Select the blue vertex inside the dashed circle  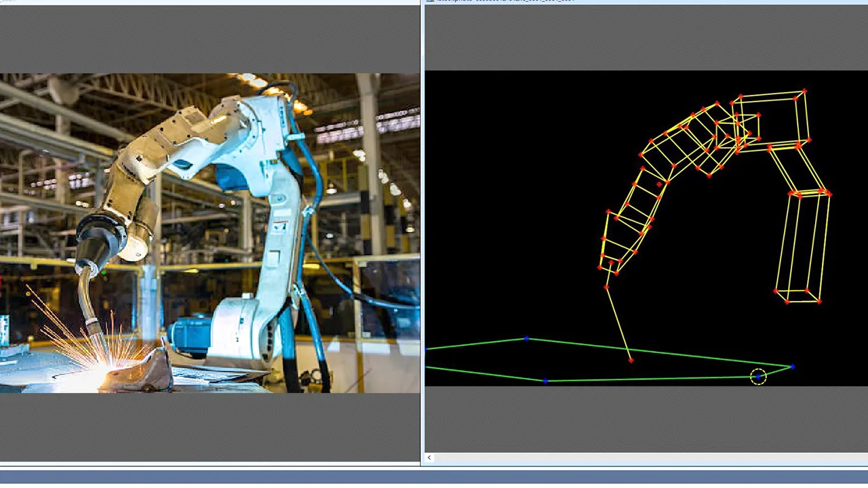point(758,377)
